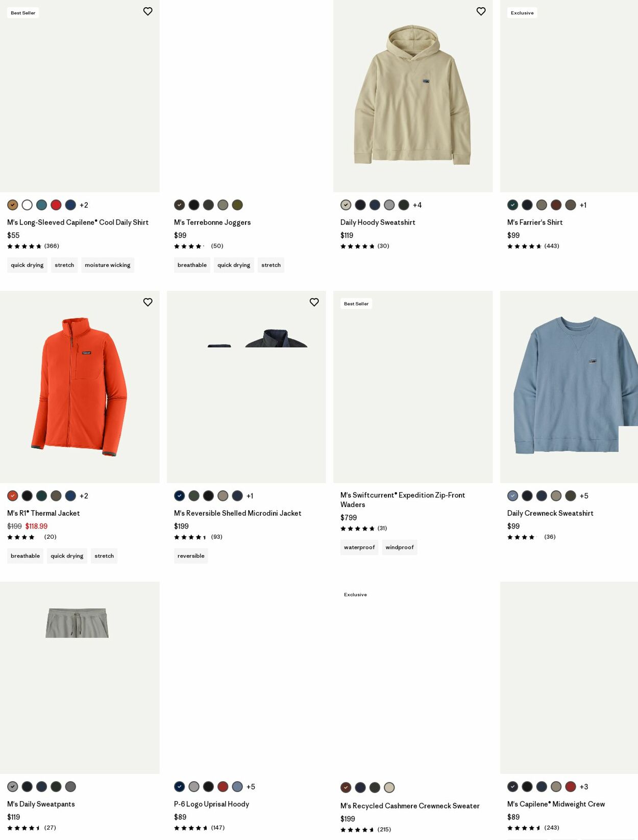Image resolution: width=638 pixels, height=840 pixels.
Task: View M's Daily Sweatpants product title
Action: 41,804
